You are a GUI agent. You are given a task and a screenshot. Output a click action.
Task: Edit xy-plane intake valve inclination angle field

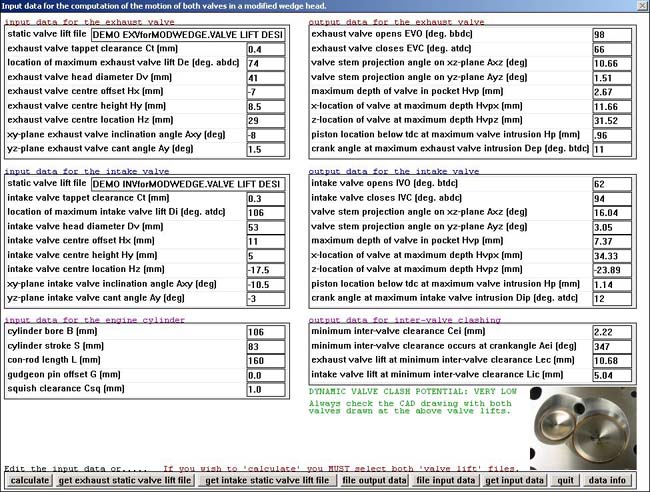pos(266,284)
